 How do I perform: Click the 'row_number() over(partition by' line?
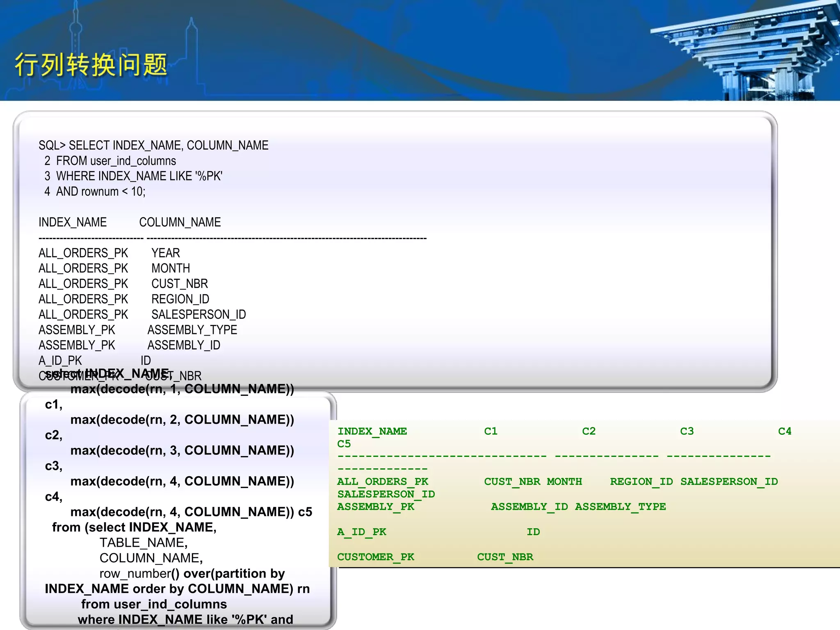click(x=192, y=573)
